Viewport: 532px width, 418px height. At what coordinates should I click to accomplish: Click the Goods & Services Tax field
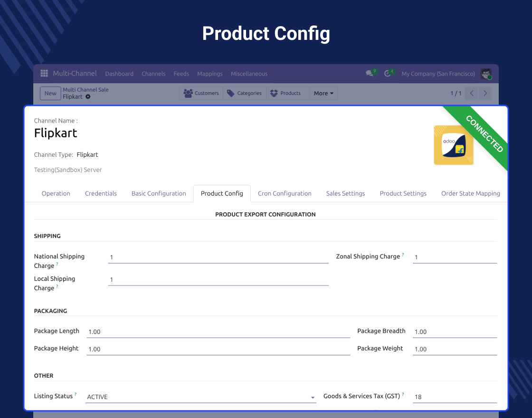(x=455, y=397)
